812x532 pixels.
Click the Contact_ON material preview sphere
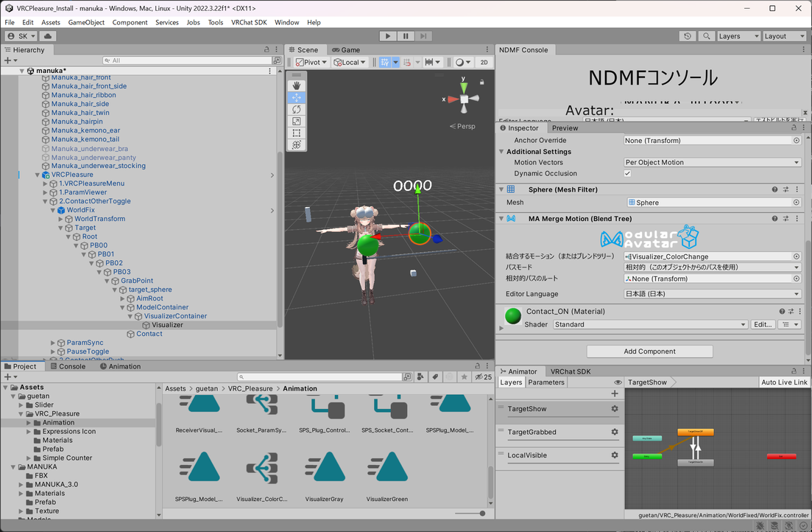[512, 315]
